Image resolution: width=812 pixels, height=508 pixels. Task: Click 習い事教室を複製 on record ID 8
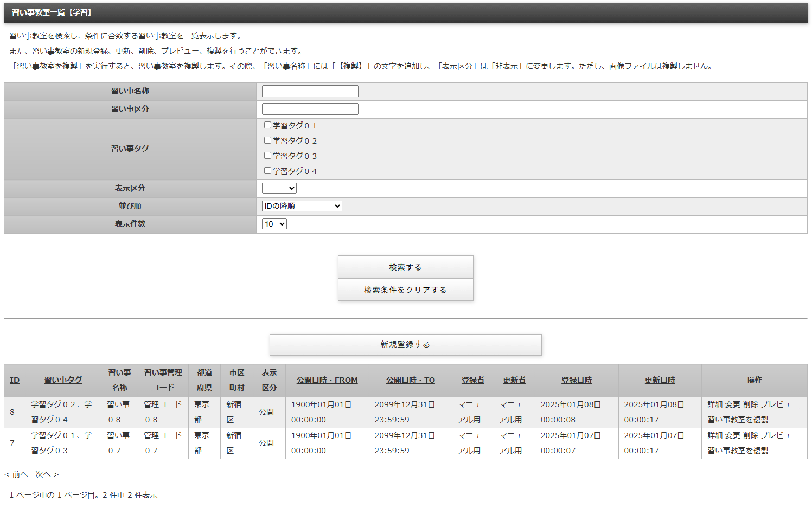(x=737, y=420)
